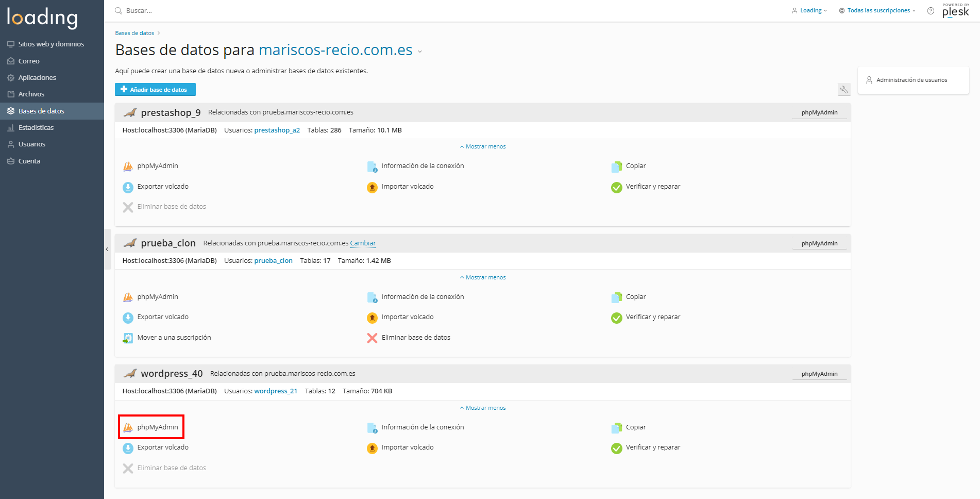Viewport: 980px width, 499px height.
Task: Click the Importar volcado icon for prestashop_9
Action: click(372, 187)
